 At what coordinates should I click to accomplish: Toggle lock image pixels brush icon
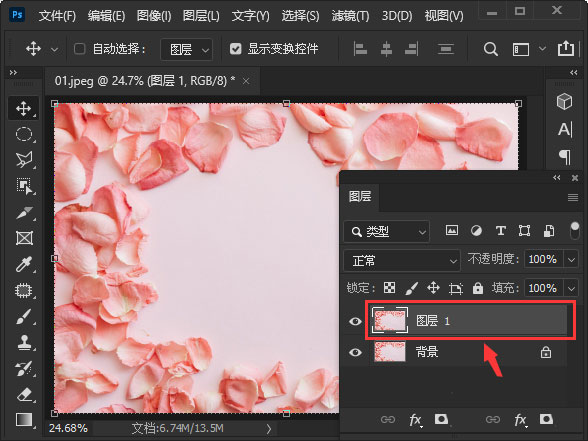412,288
